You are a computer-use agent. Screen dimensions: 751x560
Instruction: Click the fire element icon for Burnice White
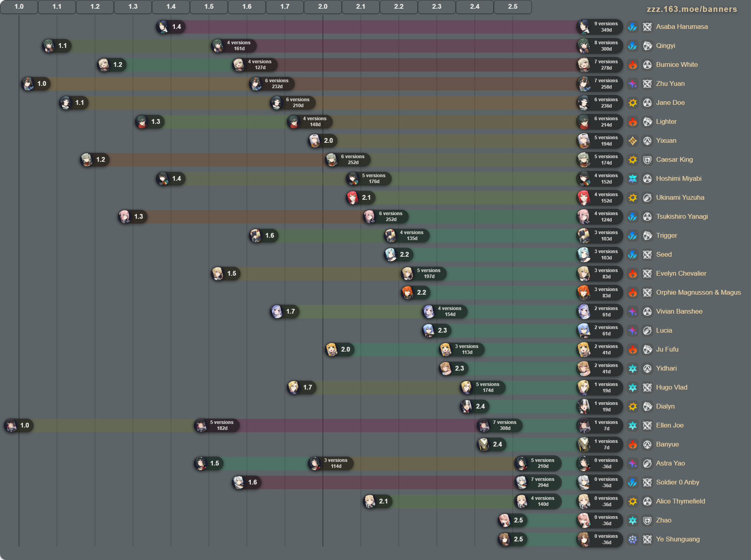point(633,65)
